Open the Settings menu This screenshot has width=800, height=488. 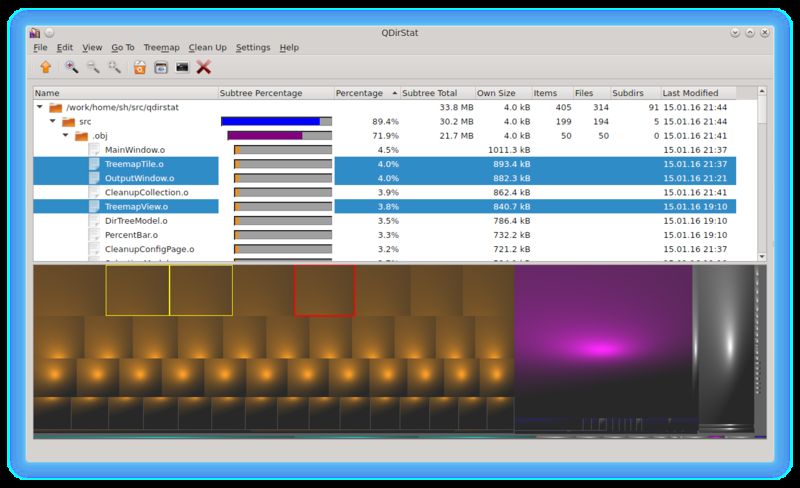(253, 47)
